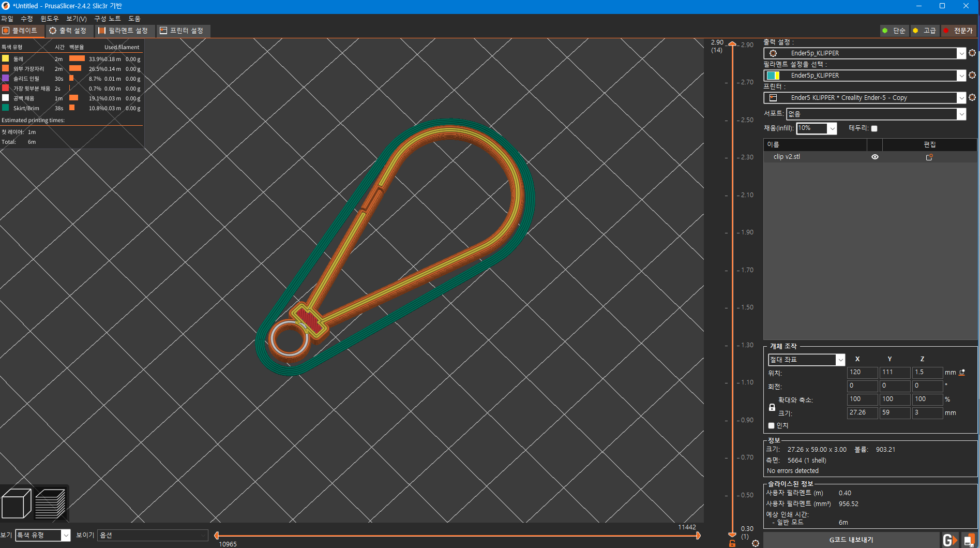Click the drop-to-bed icon next to position
980x548 pixels.
(962, 373)
